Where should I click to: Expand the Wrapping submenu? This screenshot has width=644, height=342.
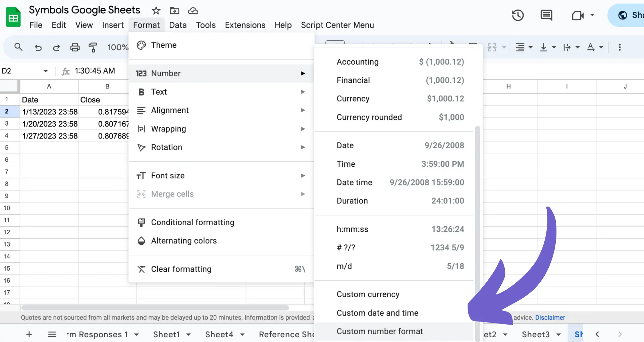(x=221, y=129)
